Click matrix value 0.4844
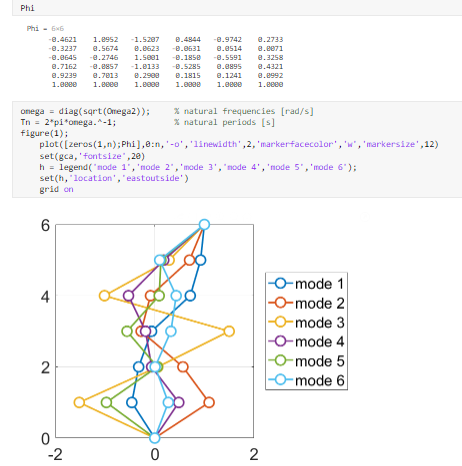Screen dimensions: 462x466 (188, 39)
